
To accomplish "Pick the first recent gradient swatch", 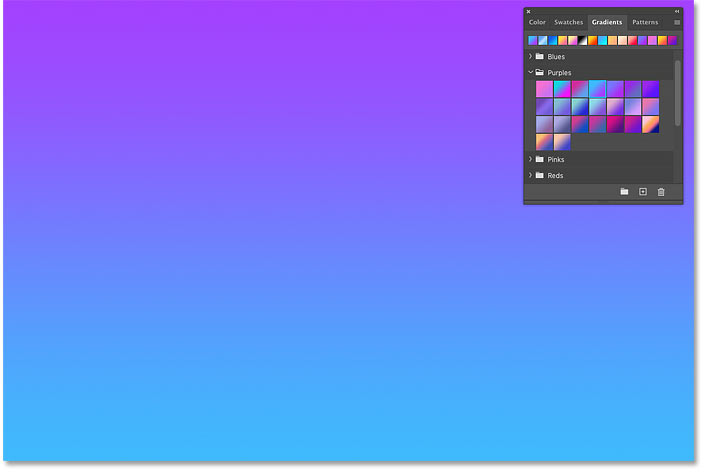I will 532,40.
